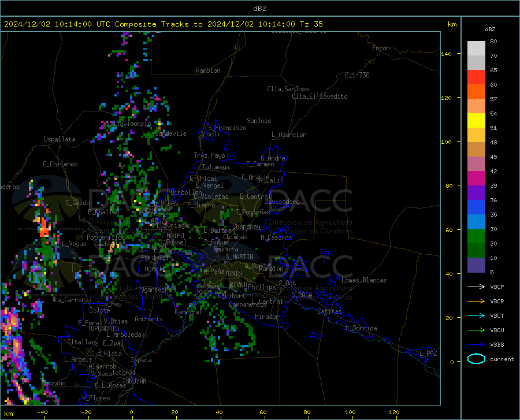520x420 pixels.
Task: Click the dBZ title at top
Action: click(259, 9)
